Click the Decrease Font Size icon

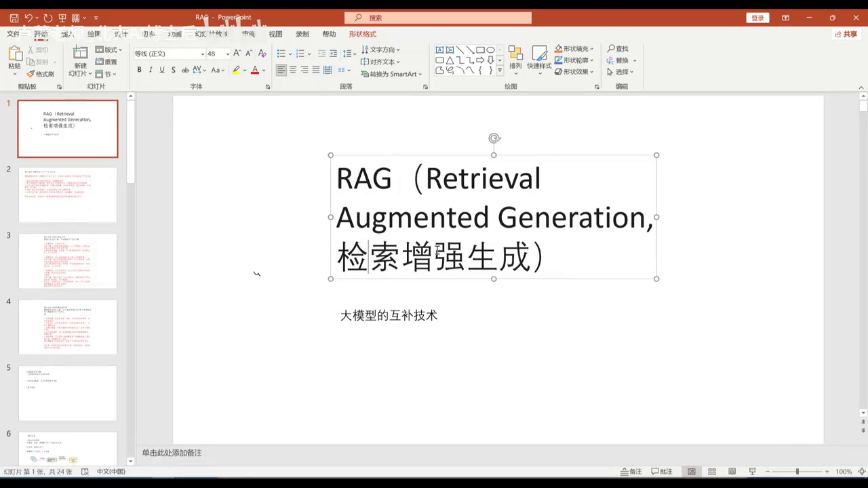pos(248,54)
